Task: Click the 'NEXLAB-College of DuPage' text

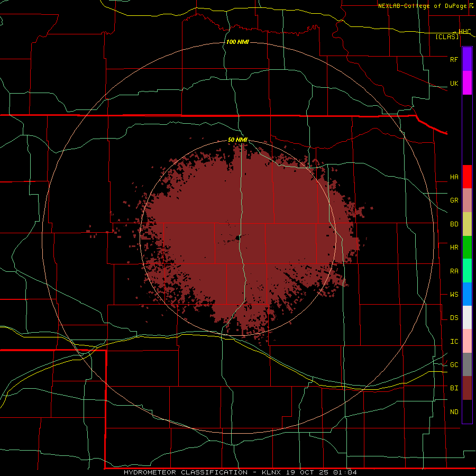Action: coord(424,6)
